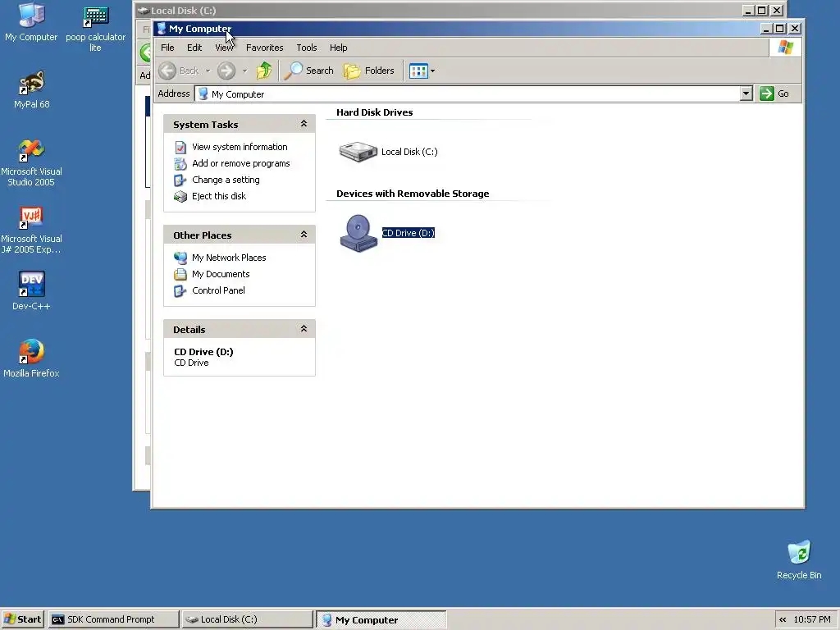Click the My Computer taskbar button
The width and height of the screenshot is (840, 630).
pyautogui.click(x=381, y=620)
